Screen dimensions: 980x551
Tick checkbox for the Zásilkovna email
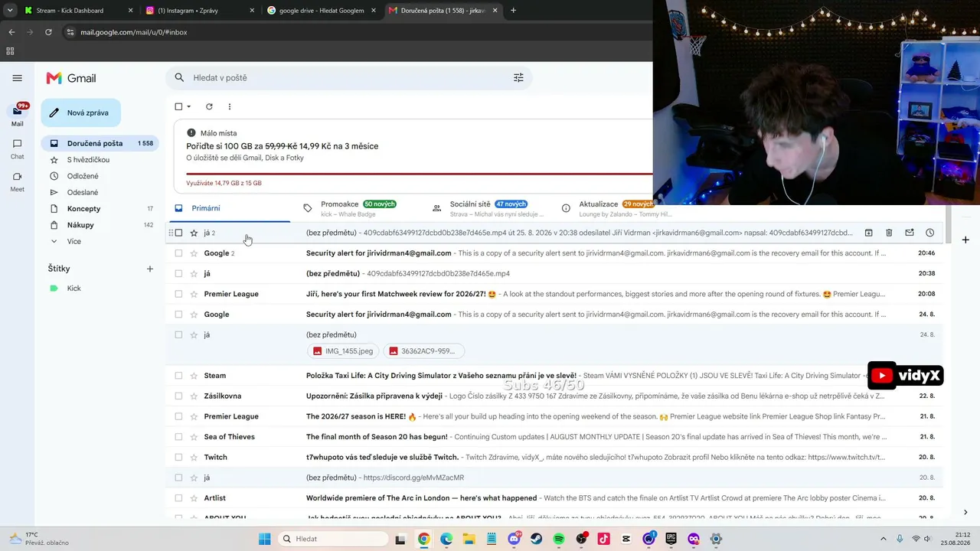pos(178,396)
